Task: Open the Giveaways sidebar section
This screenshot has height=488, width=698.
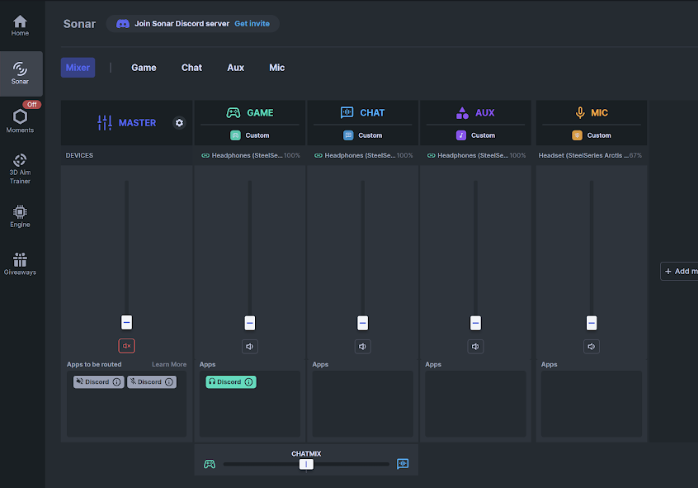Action: tap(20, 264)
